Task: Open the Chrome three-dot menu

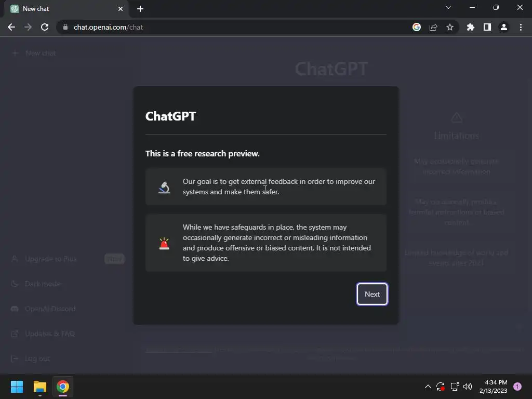Action: tap(521, 27)
